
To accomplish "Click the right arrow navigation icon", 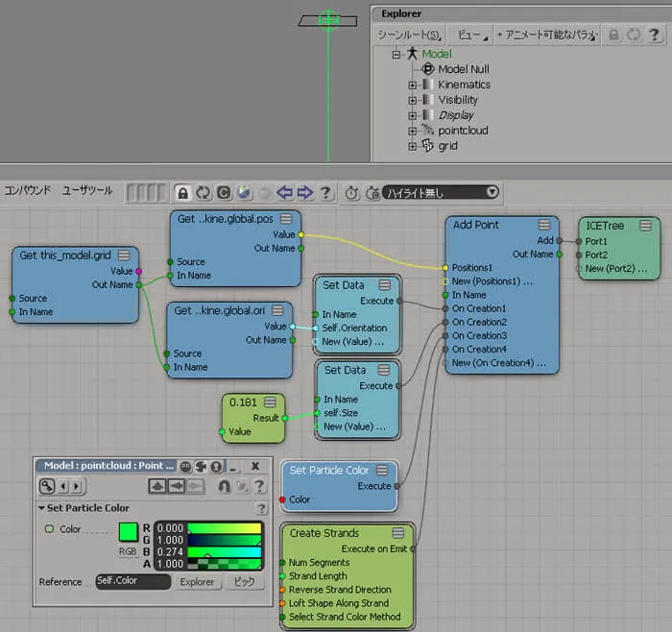I will [304, 193].
